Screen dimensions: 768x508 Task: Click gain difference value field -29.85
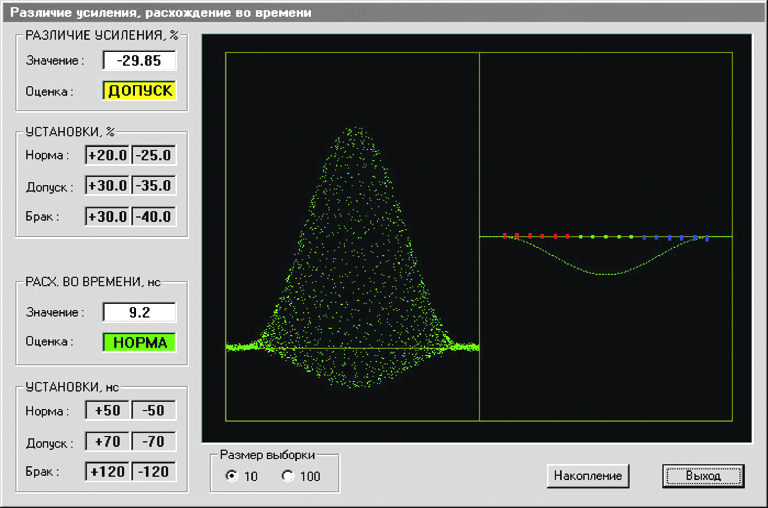139,61
